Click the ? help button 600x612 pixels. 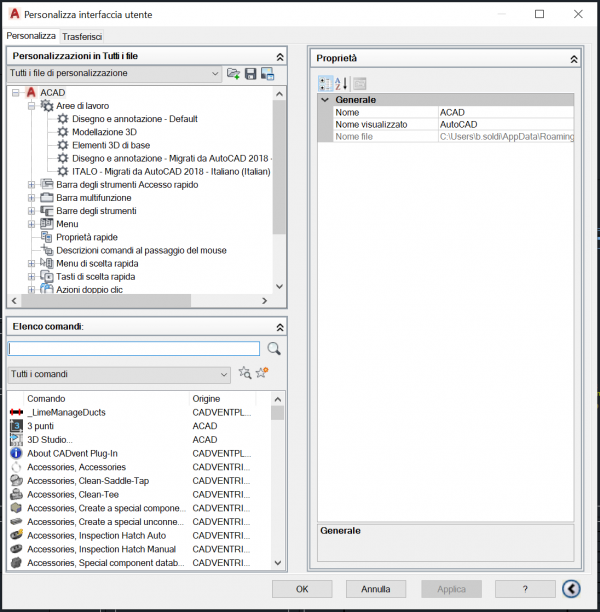click(x=525, y=589)
